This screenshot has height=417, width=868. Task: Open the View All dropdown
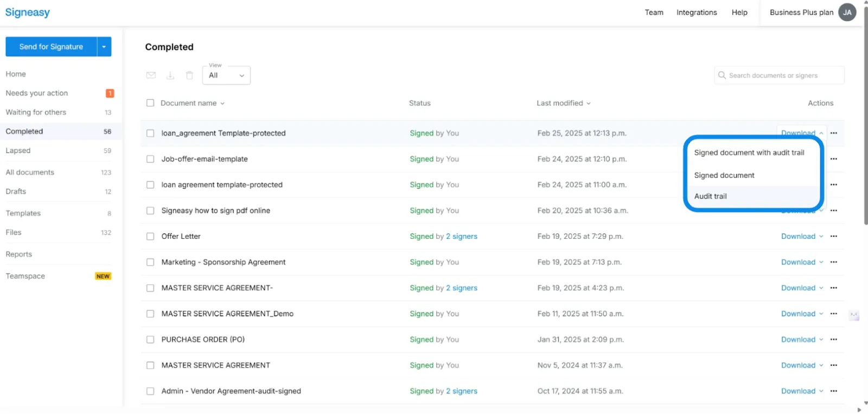[x=226, y=75]
